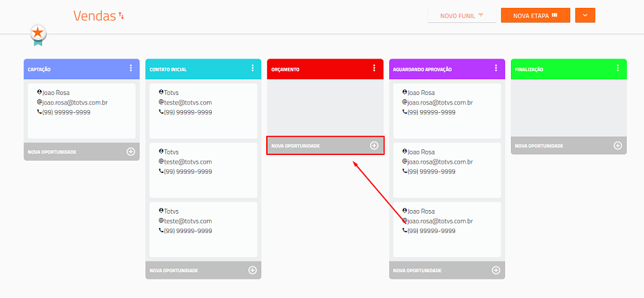Open the Joao Rosa card in Captação
Viewport: 644px width, 298px height.
click(x=82, y=111)
